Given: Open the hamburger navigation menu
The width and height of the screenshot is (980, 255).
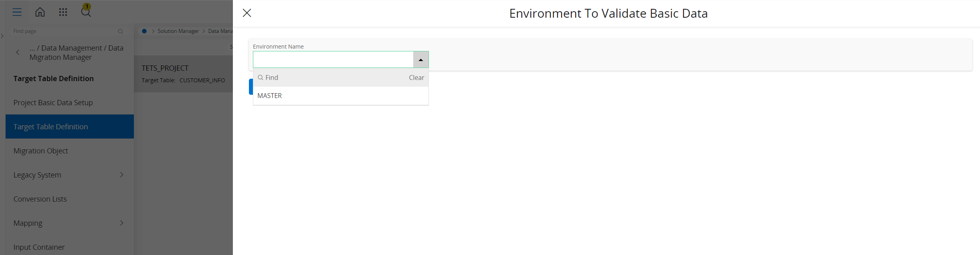Looking at the screenshot, I should tap(17, 12).
